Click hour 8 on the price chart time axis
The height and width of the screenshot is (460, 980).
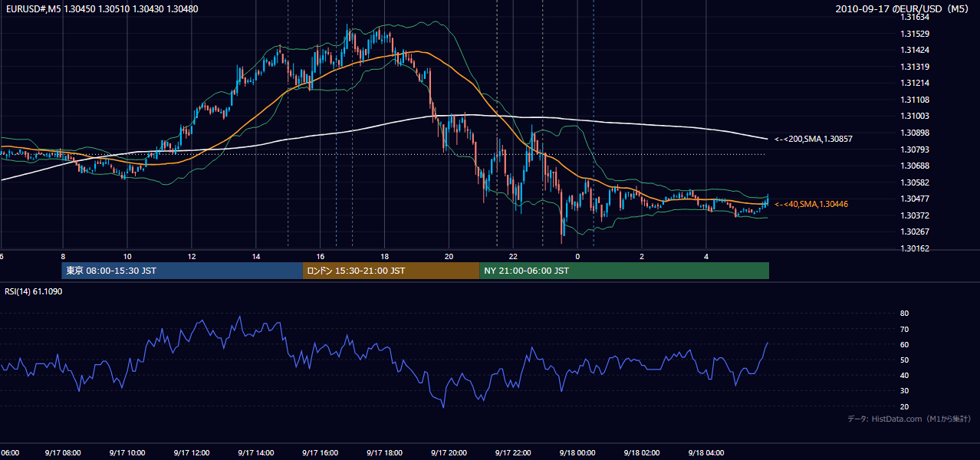63,257
